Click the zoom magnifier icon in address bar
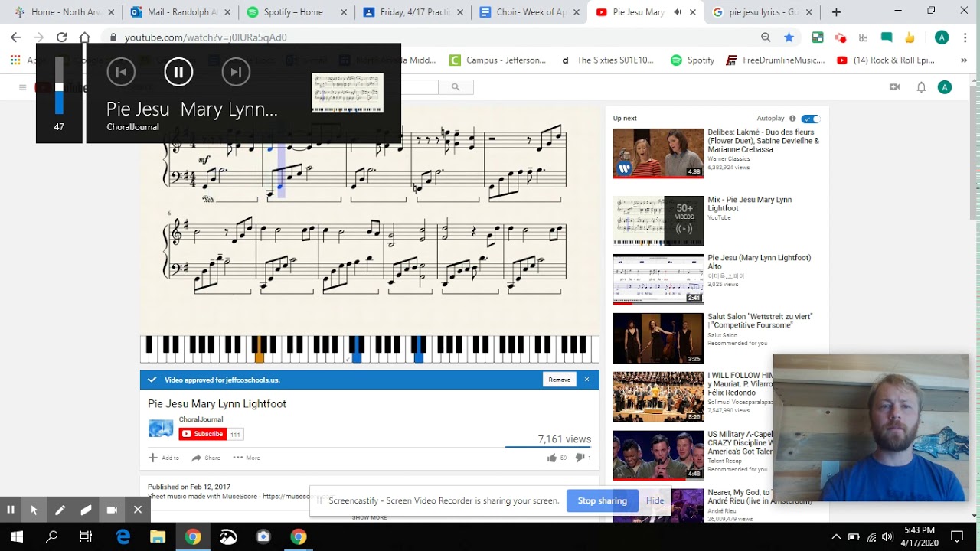Viewport: 980px width, 551px height. (766, 37)
